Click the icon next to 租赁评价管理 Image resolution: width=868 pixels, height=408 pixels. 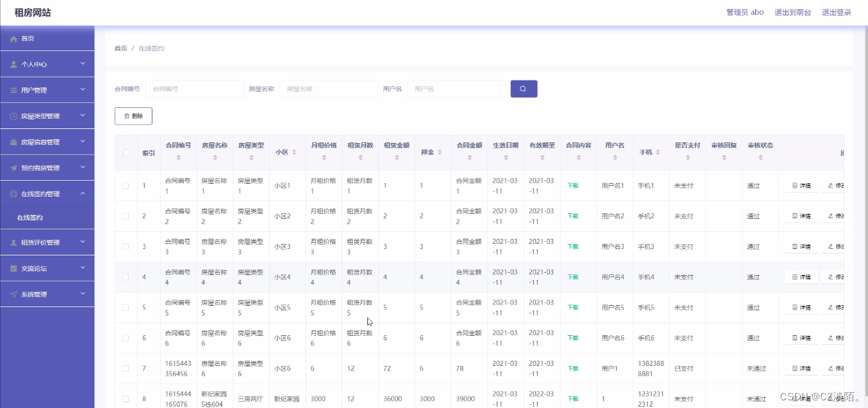[x=14, y=243]
